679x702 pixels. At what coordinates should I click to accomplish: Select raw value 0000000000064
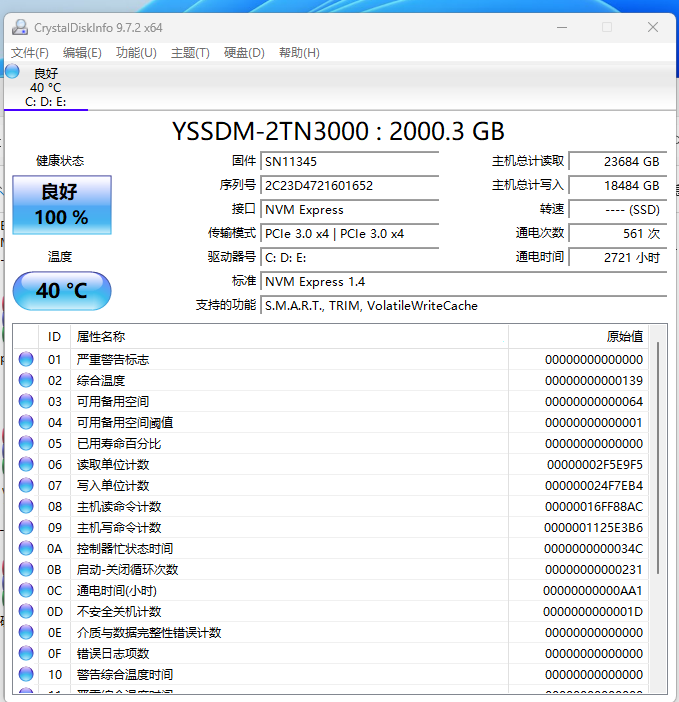click(x=594, y=402)
